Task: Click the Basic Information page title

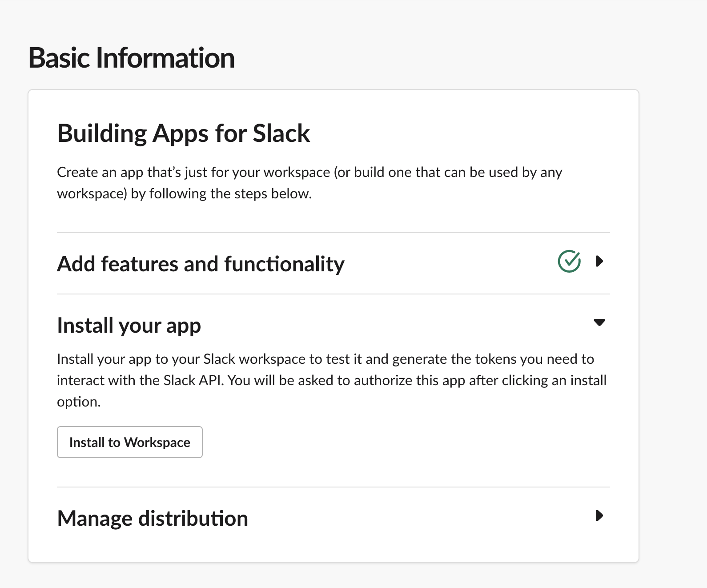Action: coord(132,58)
